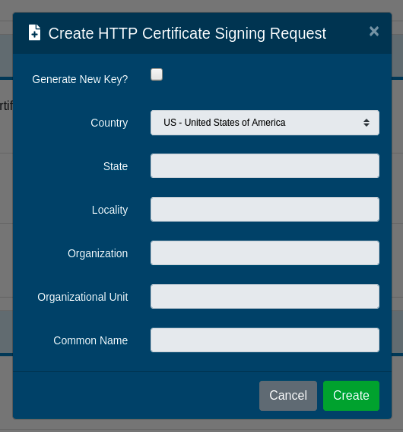Image resolution: width=403 pixels, height=432 pixels.
Task: Click the green Create button
Action: [351, 396]
